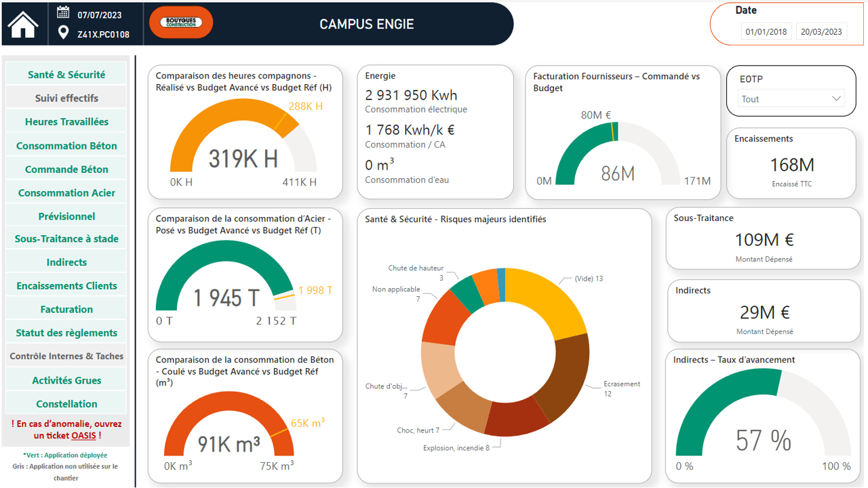This screenshot has width=868, height=488.
Task: Click the location pin icon beside Z41X.PC0108
Action: click(63, 33)
